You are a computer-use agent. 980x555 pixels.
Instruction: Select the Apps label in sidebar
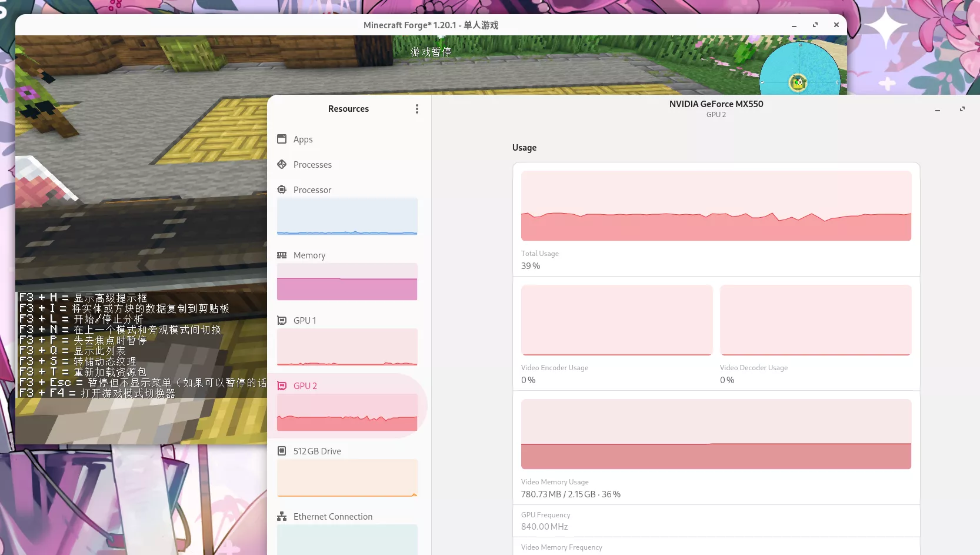coord(303,139)
